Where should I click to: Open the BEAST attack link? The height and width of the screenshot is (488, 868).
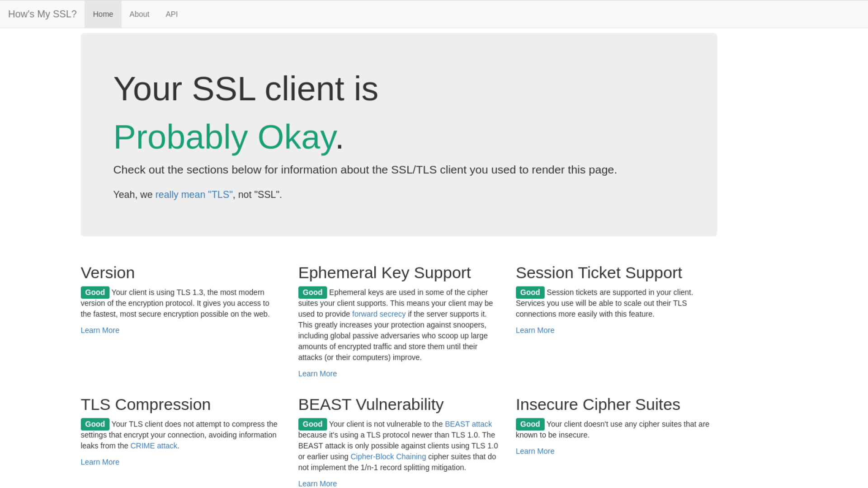(x=468, y=424)
